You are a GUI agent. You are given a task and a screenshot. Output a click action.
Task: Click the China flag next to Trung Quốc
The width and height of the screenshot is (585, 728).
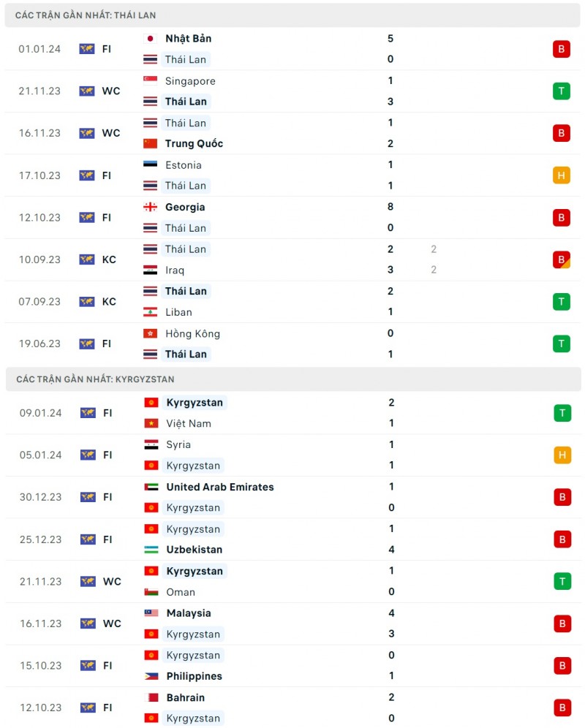150,144
